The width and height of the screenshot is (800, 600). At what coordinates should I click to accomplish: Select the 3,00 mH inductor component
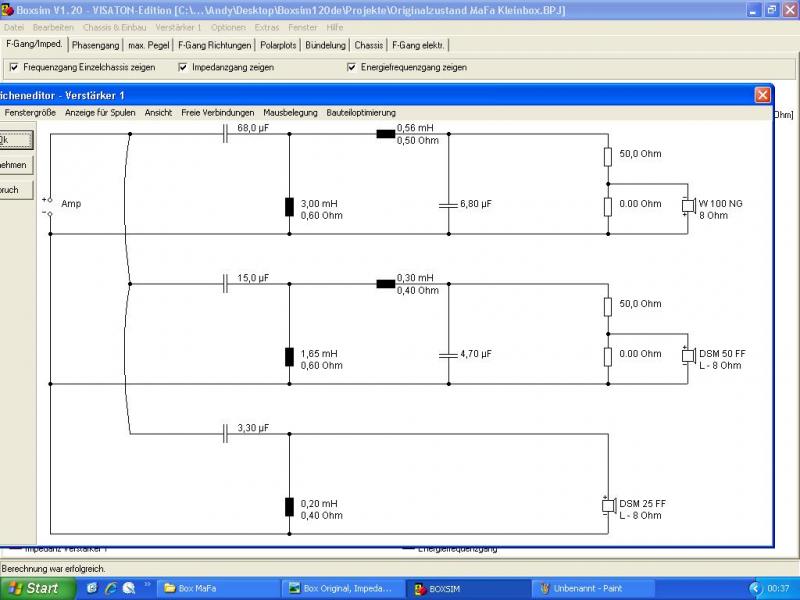pos(289,207)
